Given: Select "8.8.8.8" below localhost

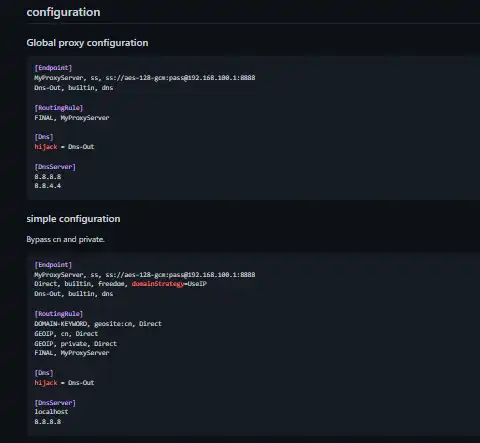Looking at the screenshot, I should 48,422.
